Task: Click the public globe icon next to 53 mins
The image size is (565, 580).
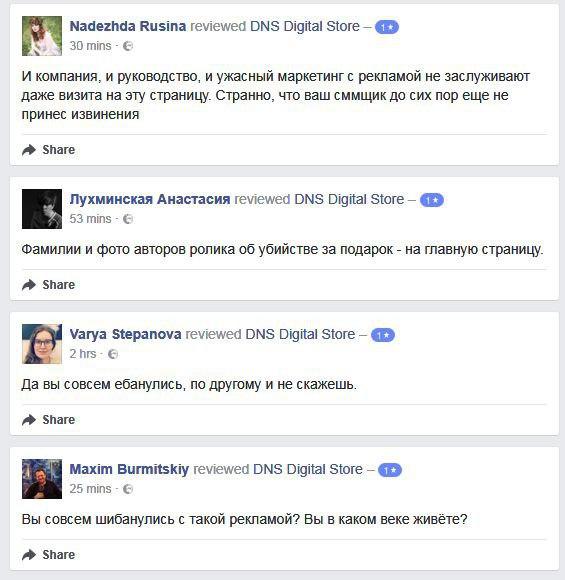Action: tap(128, 219)
